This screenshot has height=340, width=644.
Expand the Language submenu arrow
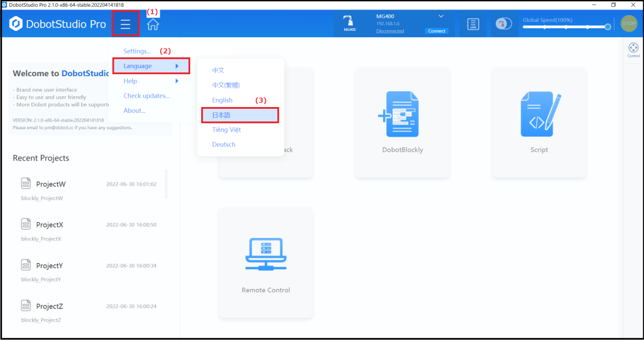tap(177, 65)
